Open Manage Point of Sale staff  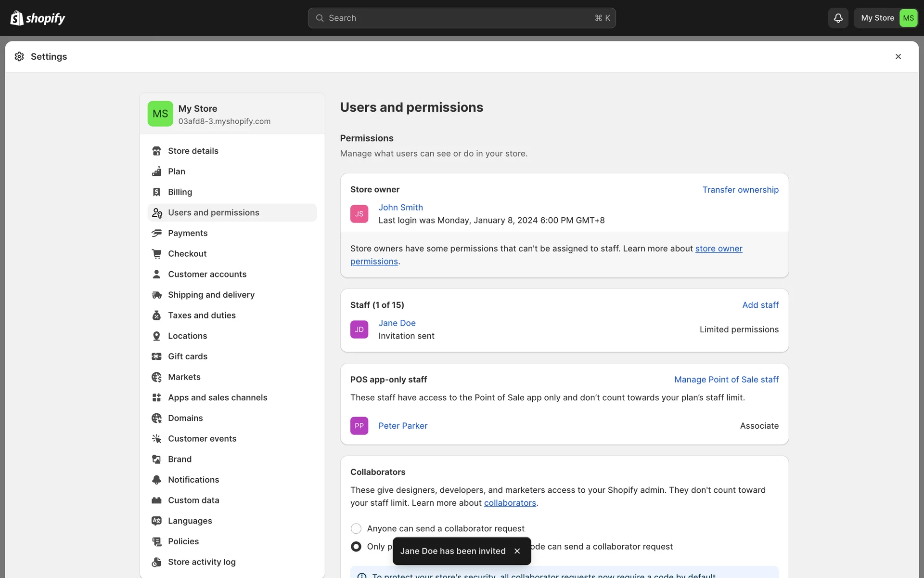[x=726, y=380]
